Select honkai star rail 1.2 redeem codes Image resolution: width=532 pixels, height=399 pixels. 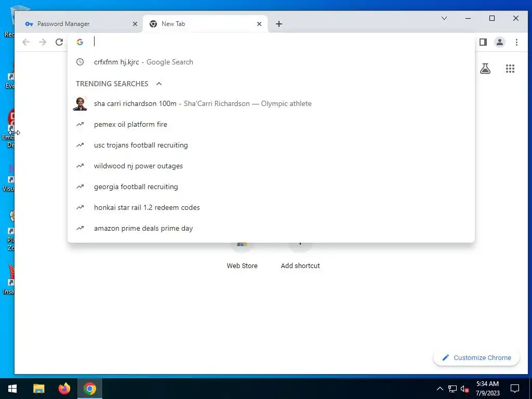[x=271, y=208]
